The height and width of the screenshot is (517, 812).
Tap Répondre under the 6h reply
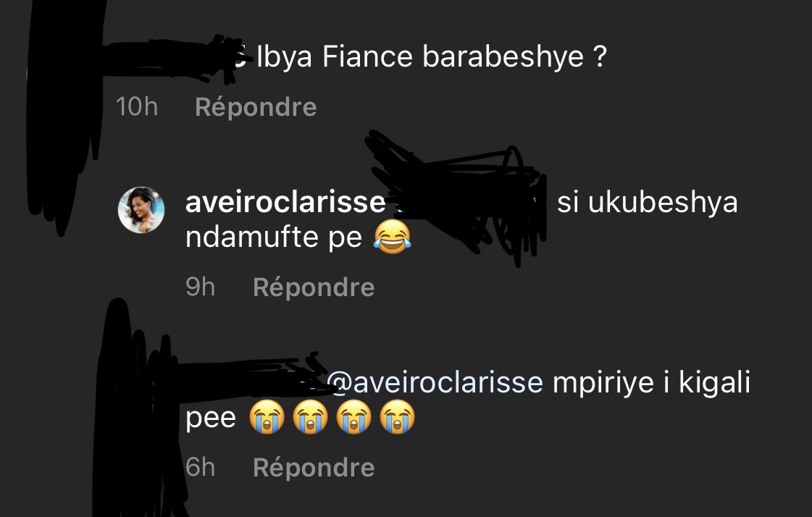tap(314, 467)
